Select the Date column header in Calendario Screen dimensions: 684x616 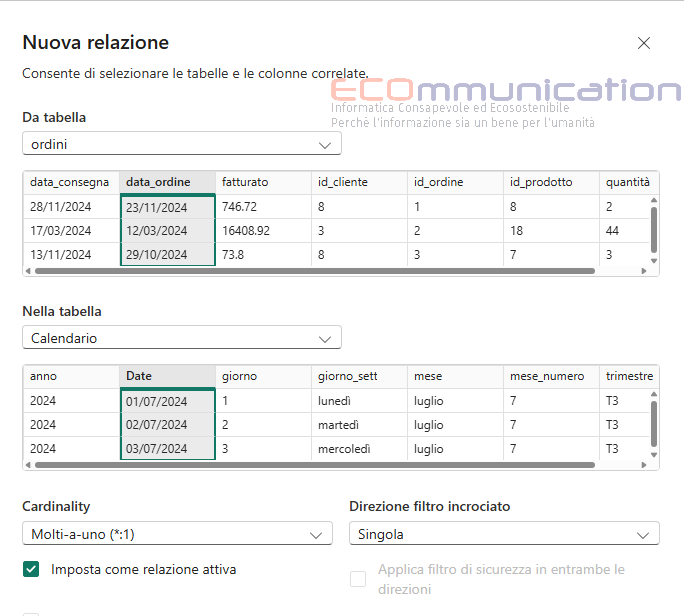168,376
